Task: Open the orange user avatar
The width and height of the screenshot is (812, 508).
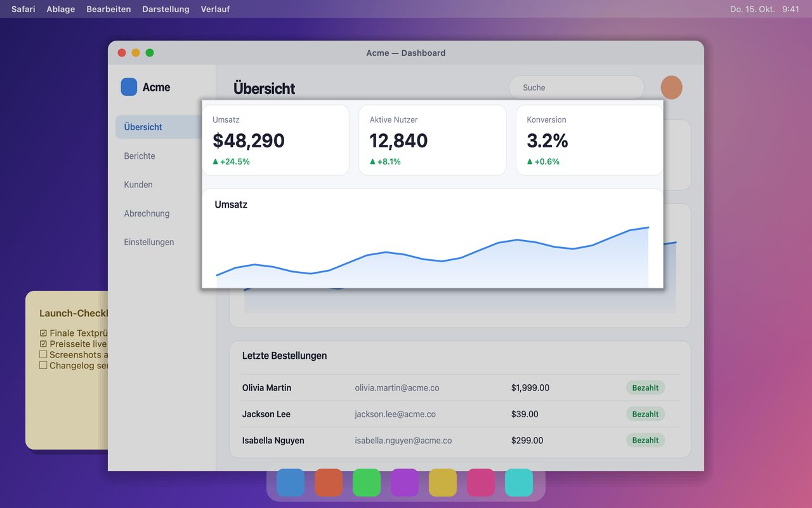Action: coord(671,88)
